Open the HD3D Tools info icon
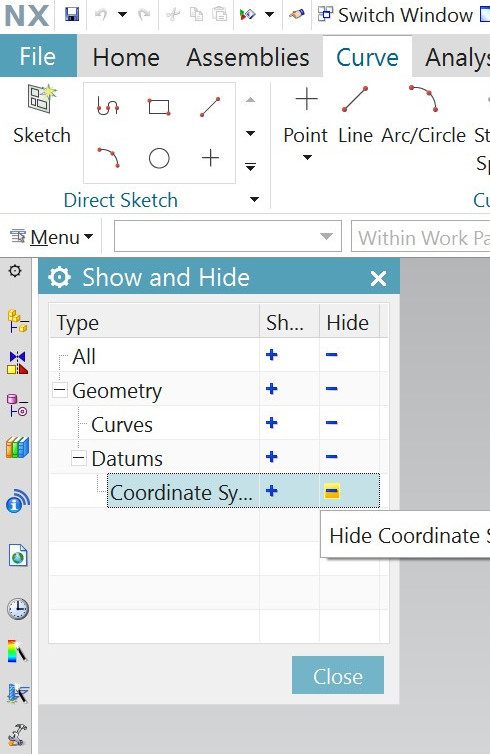490x754 pixels. [x=18, y=502]
